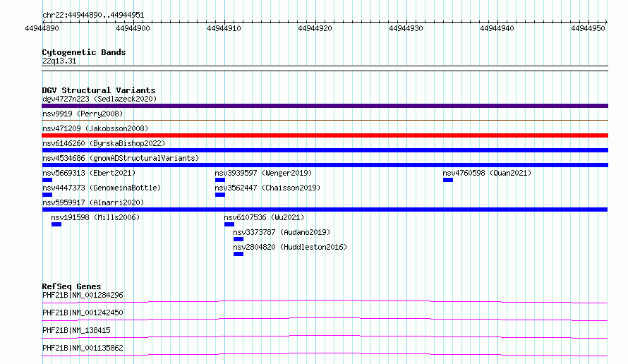The image size is (628, 364).
Task: Open variant nsv4534686 (gnomADStructuralVariants) label
Action: tap(121, 158)
